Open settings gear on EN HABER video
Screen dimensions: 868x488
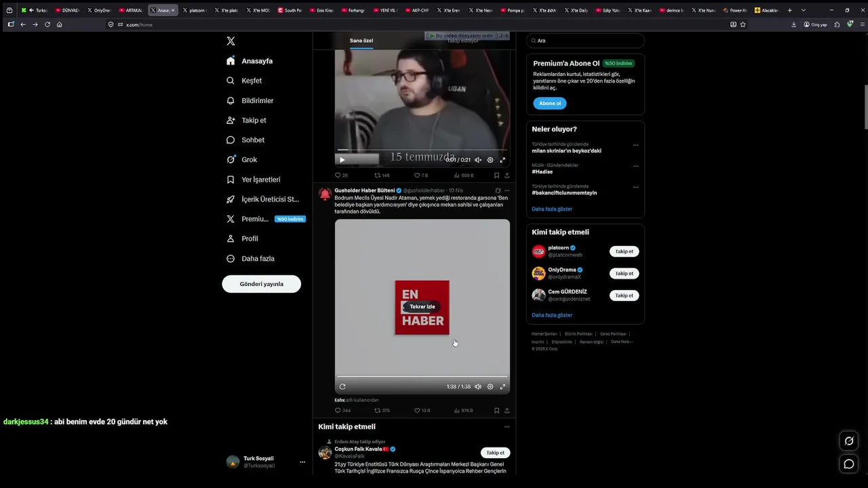(490, 386)
